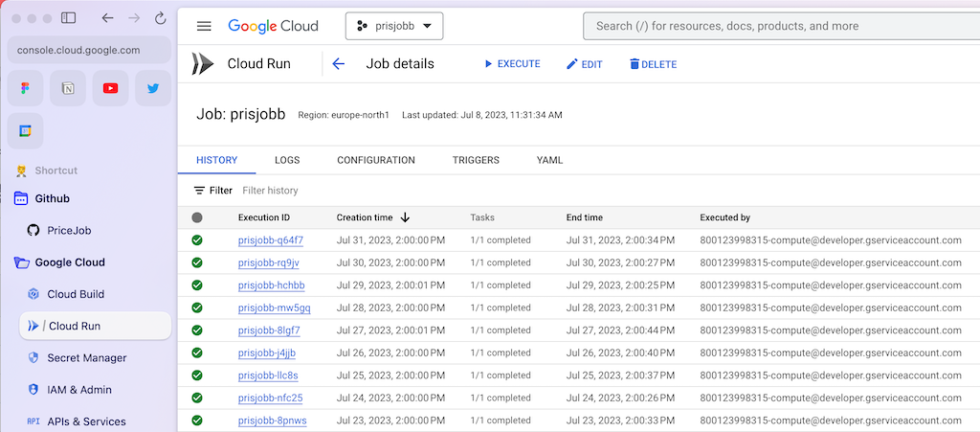Focus the Google Cloud search box
This screenshot has height=432, width=980.
click(781, 26)
